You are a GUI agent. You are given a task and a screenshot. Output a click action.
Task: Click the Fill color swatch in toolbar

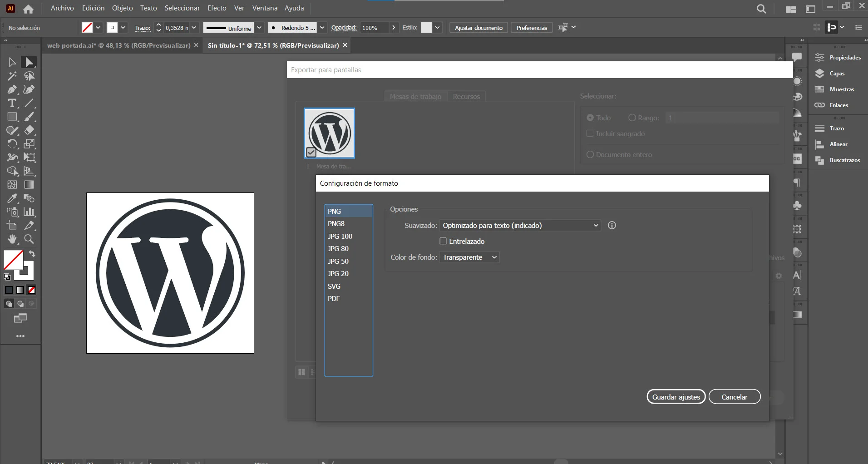point(13,260)
